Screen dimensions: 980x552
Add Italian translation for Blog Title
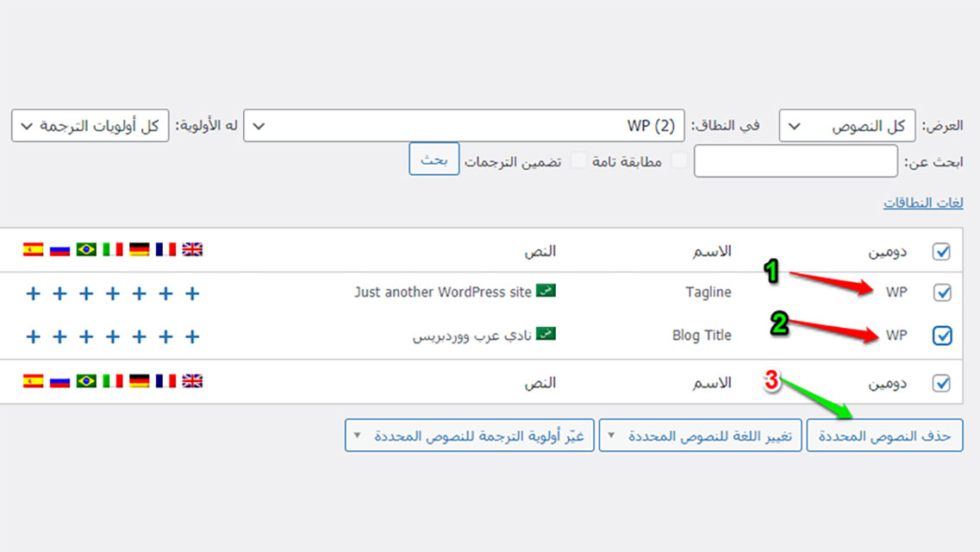pyautogui.click(x=113, y=336)
